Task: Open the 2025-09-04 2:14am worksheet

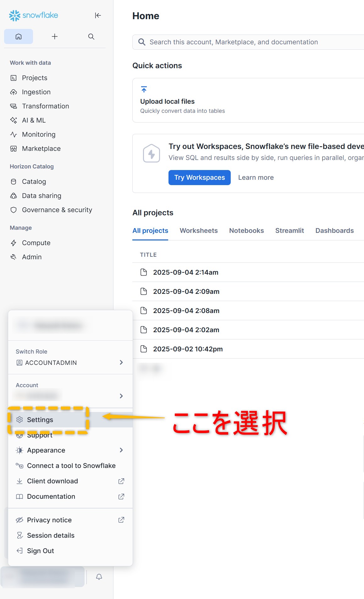Action: [x=185, y=272]
